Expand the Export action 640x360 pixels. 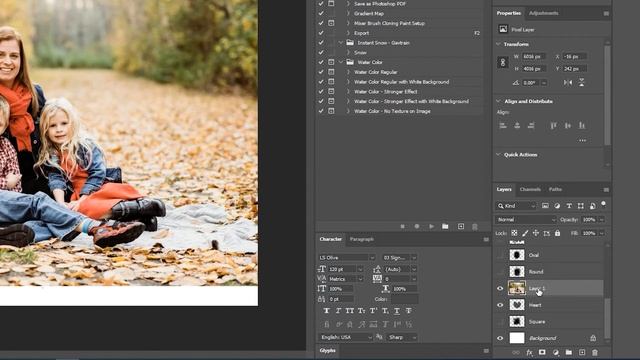click(x=348, y=33)
